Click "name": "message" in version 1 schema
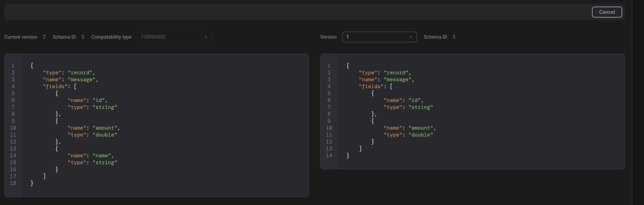 (x=386, y=80)
